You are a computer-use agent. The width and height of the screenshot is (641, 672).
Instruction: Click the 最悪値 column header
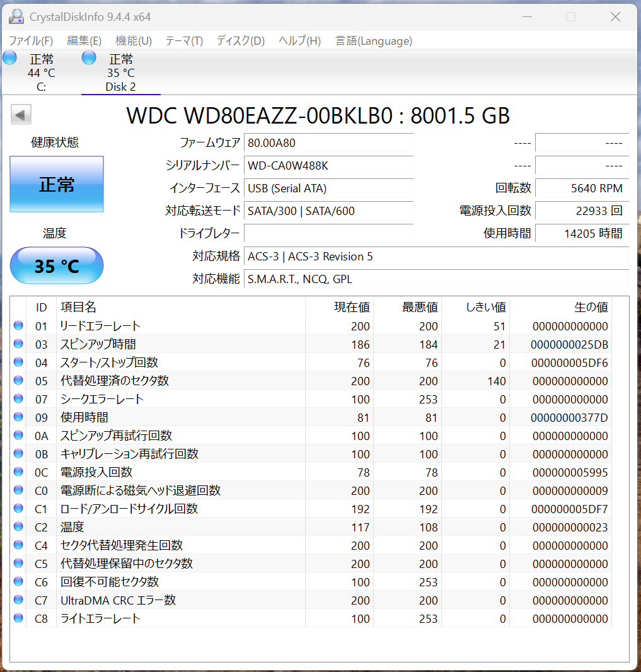(x=408, y=307)
